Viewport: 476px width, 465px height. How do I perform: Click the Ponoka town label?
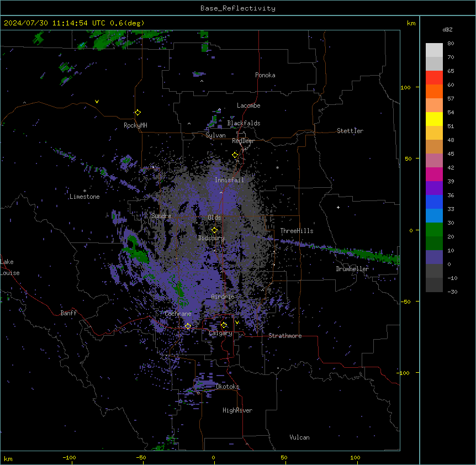265,75
